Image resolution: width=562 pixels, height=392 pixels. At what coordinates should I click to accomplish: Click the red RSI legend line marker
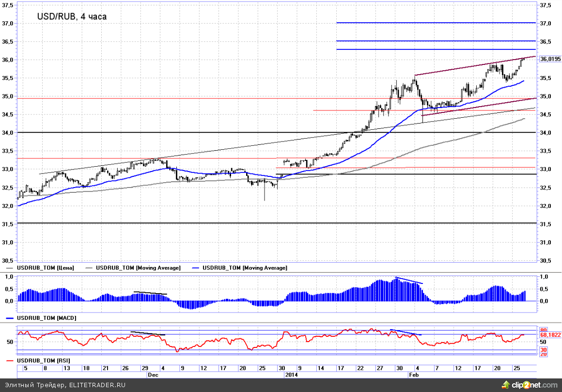(10, 361)
